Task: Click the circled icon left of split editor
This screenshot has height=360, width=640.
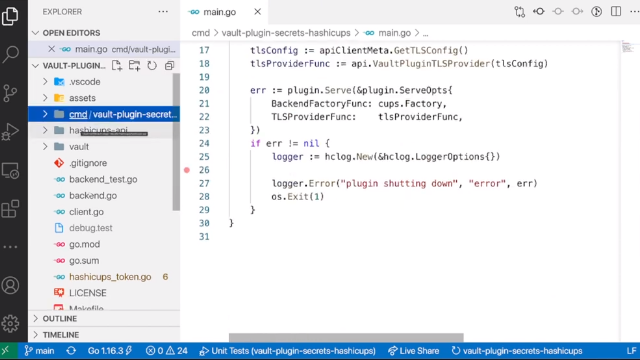Action: tap(596, 11)
